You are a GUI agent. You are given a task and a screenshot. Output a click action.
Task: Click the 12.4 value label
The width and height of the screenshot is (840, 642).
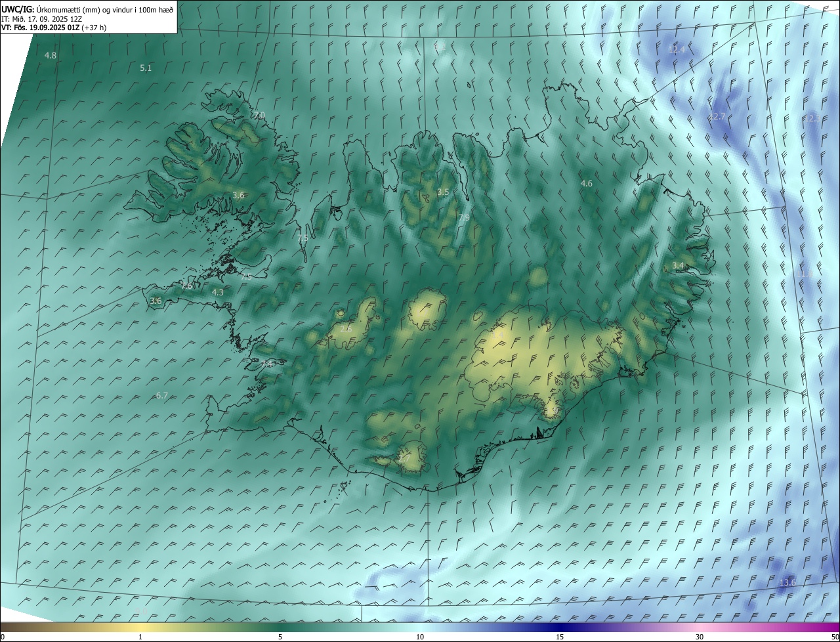click(677, 50)
